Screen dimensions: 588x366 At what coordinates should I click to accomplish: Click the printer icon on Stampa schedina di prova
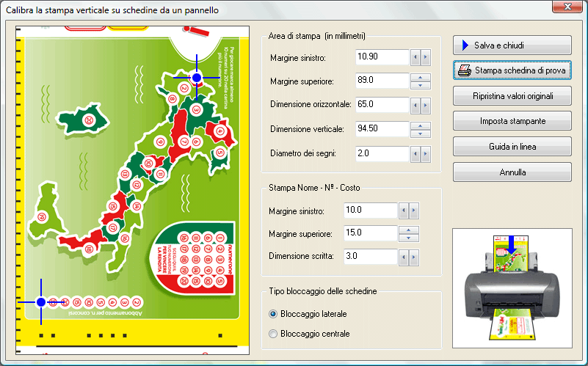[x=465, y=70]
